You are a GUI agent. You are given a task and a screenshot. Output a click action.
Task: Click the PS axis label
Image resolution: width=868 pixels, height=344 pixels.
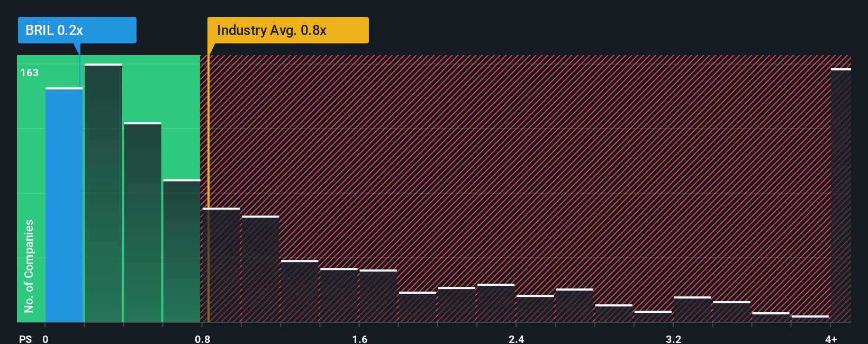[x=25, y=339]
